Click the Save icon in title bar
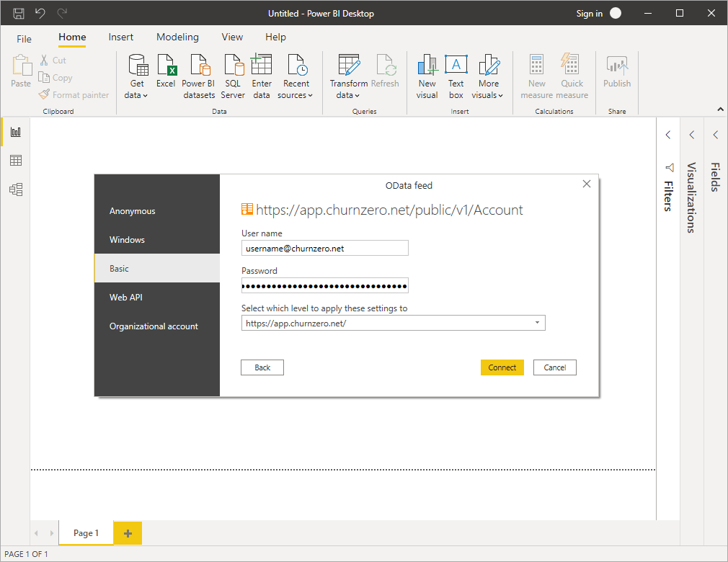728x562 pixels. point(19,13)
